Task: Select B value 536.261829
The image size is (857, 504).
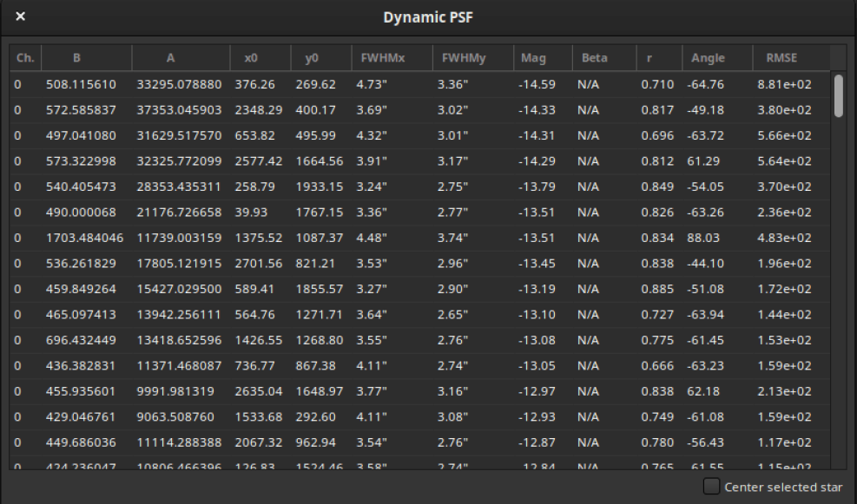Action: coord(81,264)
